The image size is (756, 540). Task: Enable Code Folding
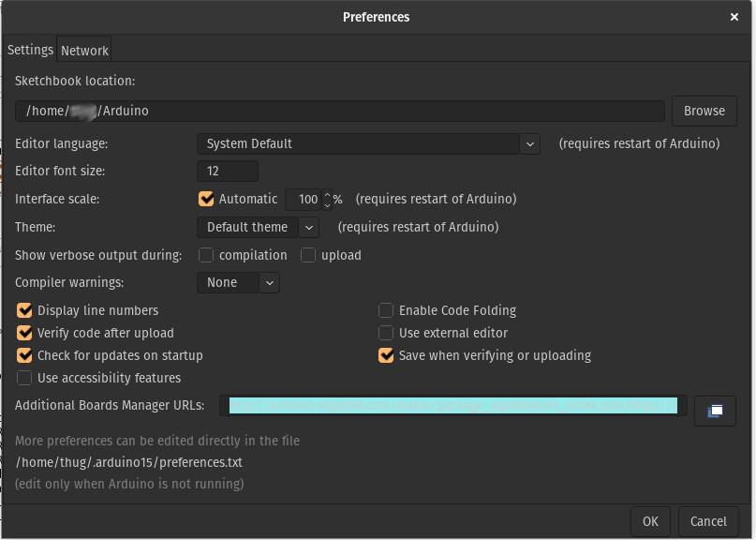(385, 310)
